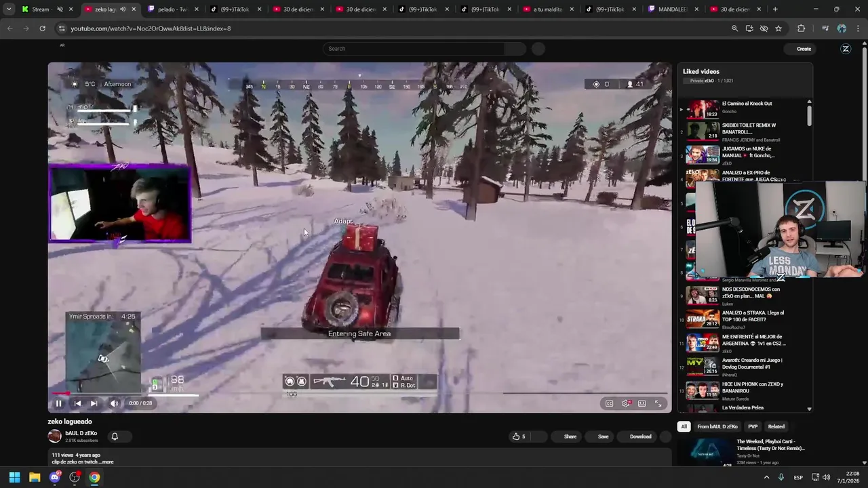Open the Chrome extensions puzzle icon
The height and width of the screenshot is (488, 868).
pyautogui.click(x=801, y=28)
